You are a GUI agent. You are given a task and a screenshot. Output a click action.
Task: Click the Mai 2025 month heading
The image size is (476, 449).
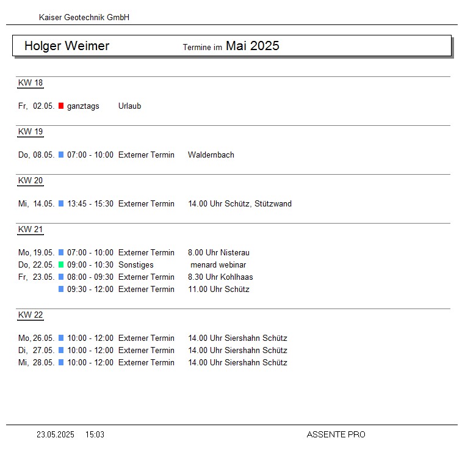click(x=252, y=46)
